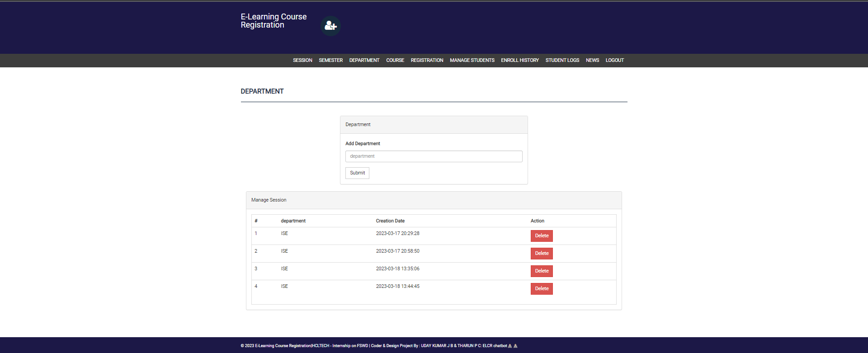868x353 pixels.
Task: Go to the NEWS page
Action: pos(592,60)
